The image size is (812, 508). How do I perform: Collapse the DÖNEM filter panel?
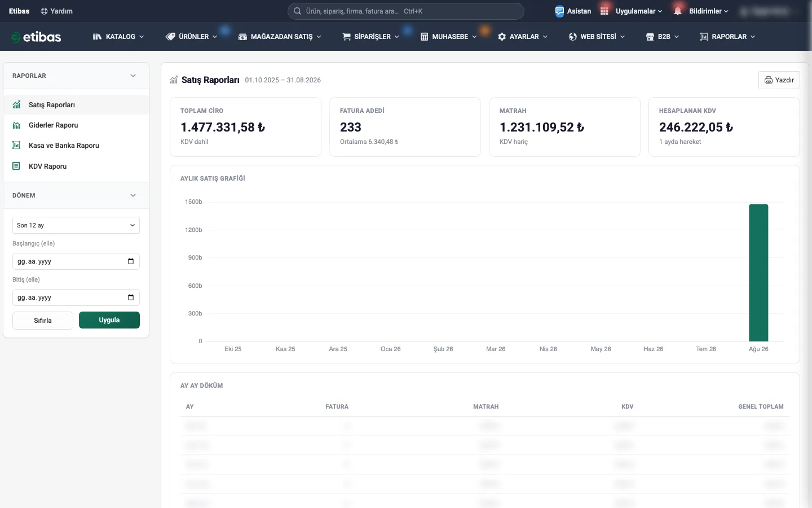(133, 195)
